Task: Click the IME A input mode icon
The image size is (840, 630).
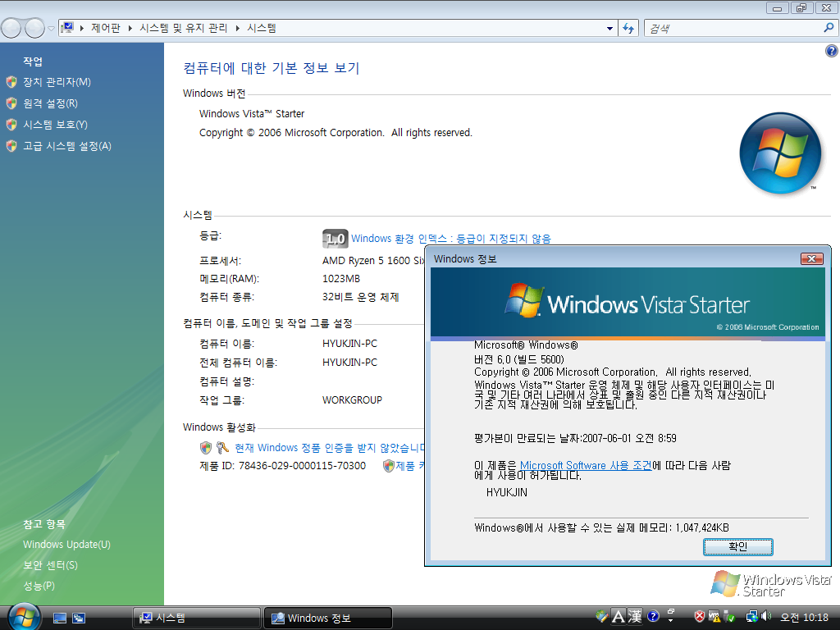Action: pos(619,617)
